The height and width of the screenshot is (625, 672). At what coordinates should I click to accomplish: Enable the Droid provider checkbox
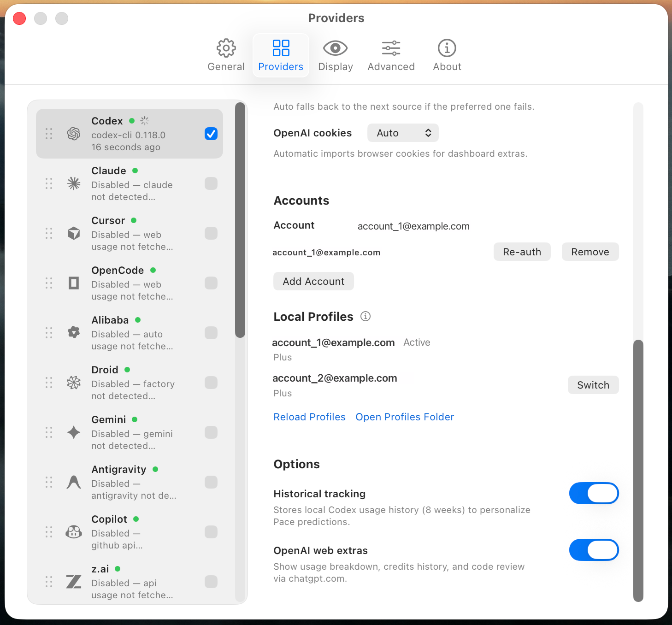[x=211, y=383]
